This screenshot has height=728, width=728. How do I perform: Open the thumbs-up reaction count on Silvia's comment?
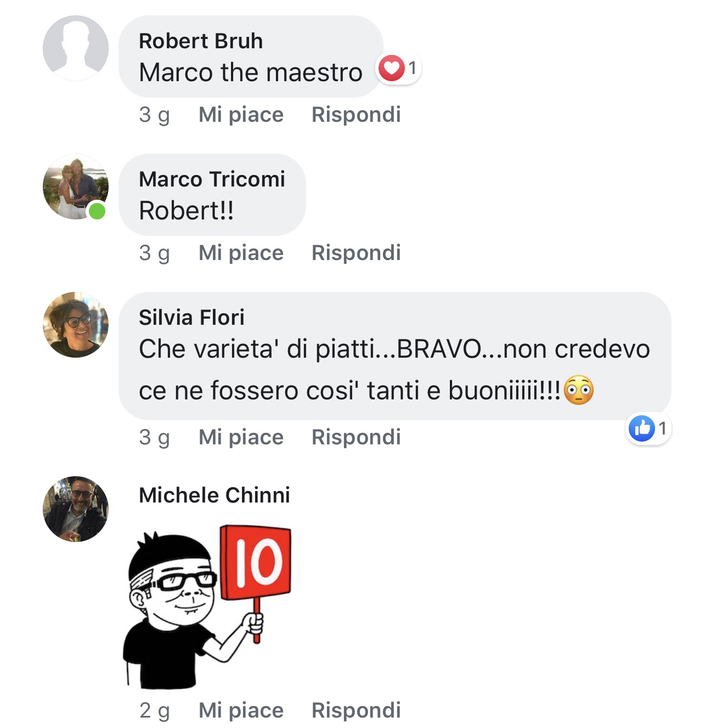(x=649, y=428)
